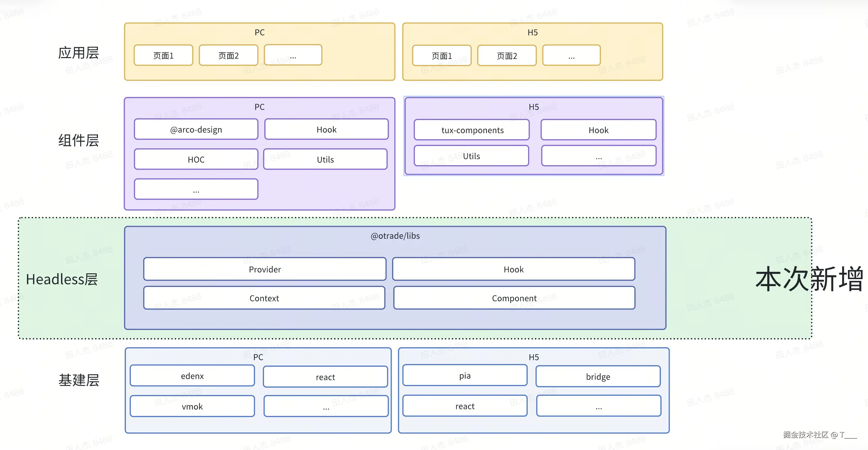Click the Hook box in @otrade/libs

(513, 269)
